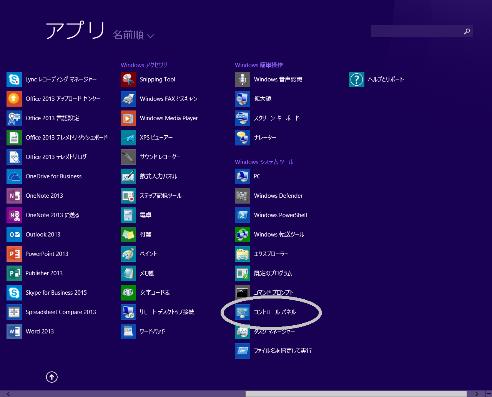
Task: Open 文字コード表 app
Action: click(146, 293)
